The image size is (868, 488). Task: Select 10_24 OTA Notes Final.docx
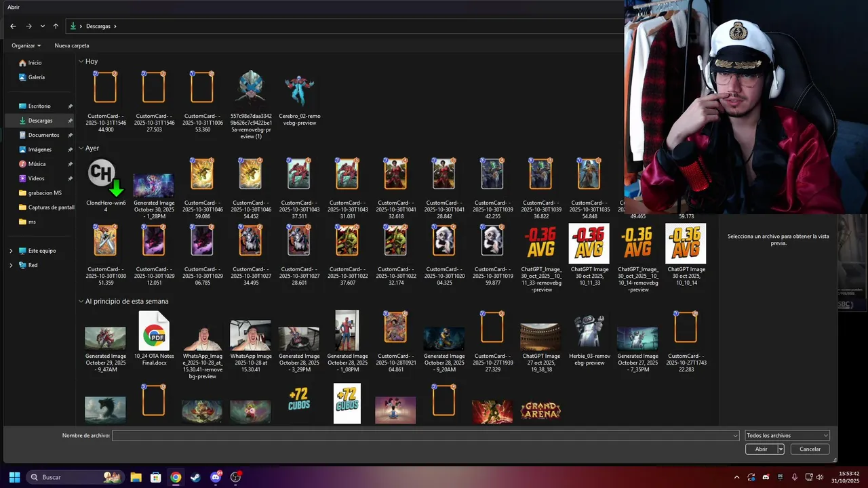[154, 339]
